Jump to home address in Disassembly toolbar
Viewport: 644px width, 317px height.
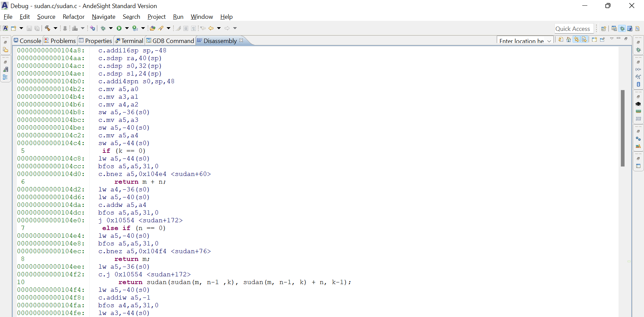pos(569,40)
